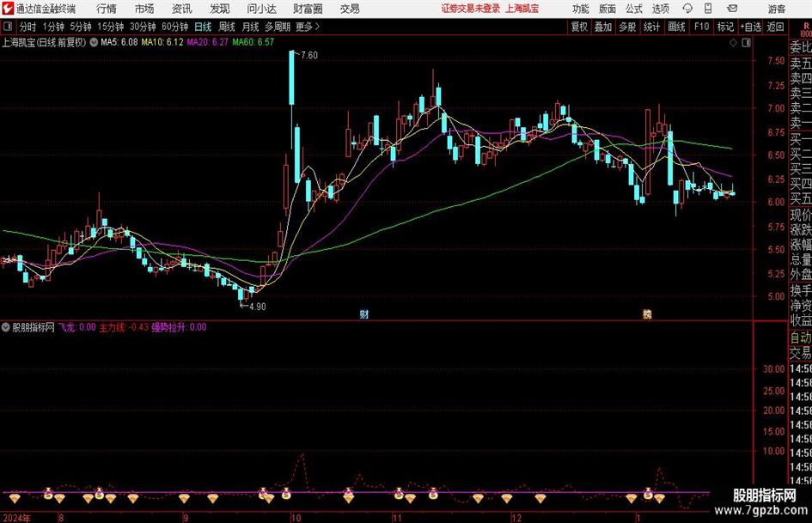Viewport: 812px width, 523px height.
Task: Open the 财富圈 menu
Action: [x=308, y=9]
